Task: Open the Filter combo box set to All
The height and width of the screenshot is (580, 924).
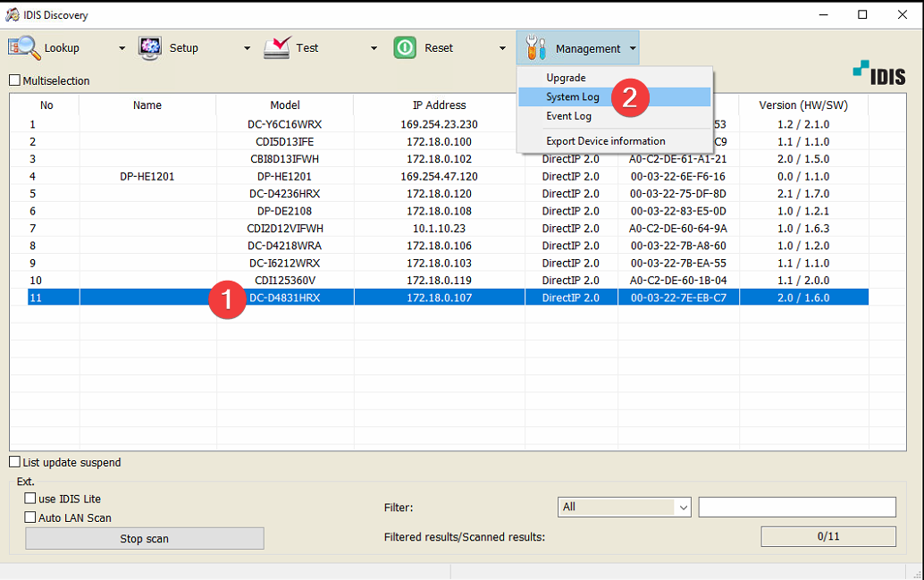Action: pos(624,507)
